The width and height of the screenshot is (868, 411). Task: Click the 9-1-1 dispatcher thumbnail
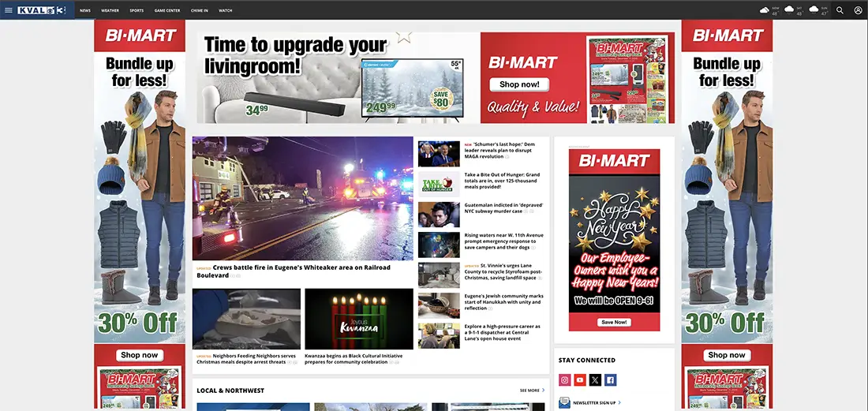[439, 336]
